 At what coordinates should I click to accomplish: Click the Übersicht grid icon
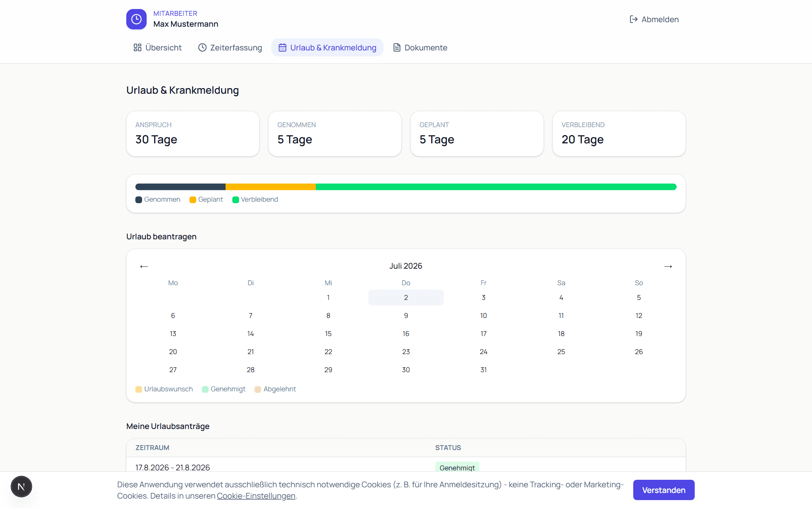point(138,47)
